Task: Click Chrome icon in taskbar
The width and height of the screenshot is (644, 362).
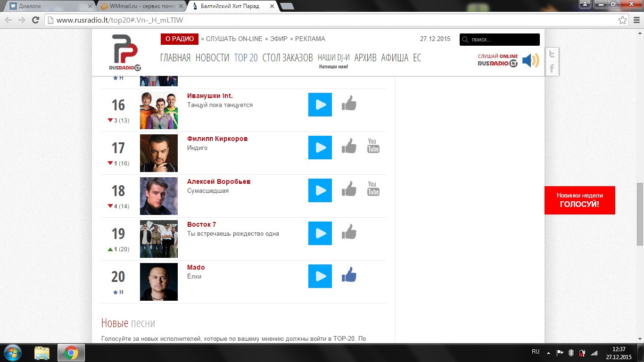Action: [x=71, y=353]
